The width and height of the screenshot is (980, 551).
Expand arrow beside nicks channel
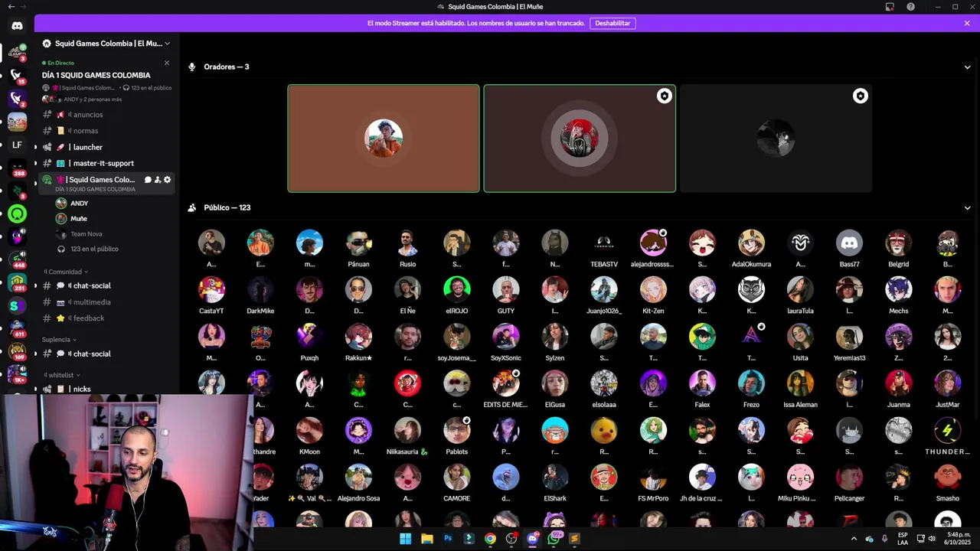click(x=35, y=389)
